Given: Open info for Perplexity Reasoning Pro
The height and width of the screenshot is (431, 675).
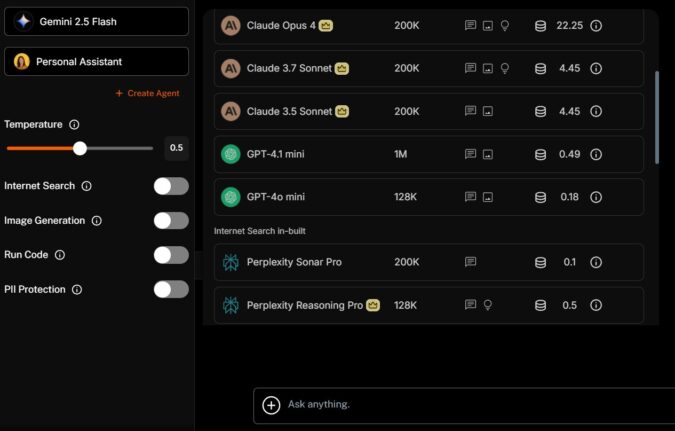Looking at the screenshot, I should click(x=596, y=305).
